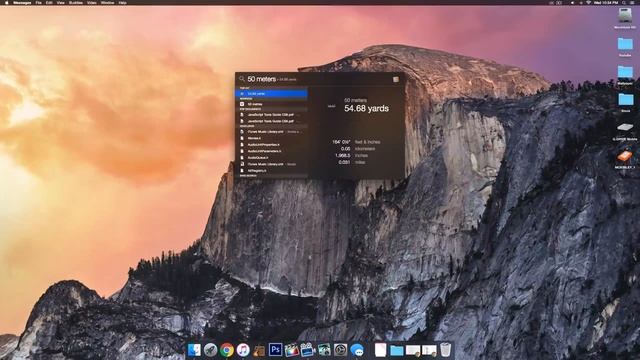
Task: Select the first JavaScript Tools Guide pdf result
Action: pos(271,115)
